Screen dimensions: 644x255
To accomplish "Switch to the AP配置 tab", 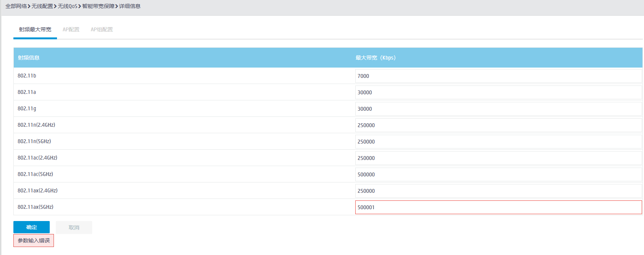I will click(x=71, y=29).
